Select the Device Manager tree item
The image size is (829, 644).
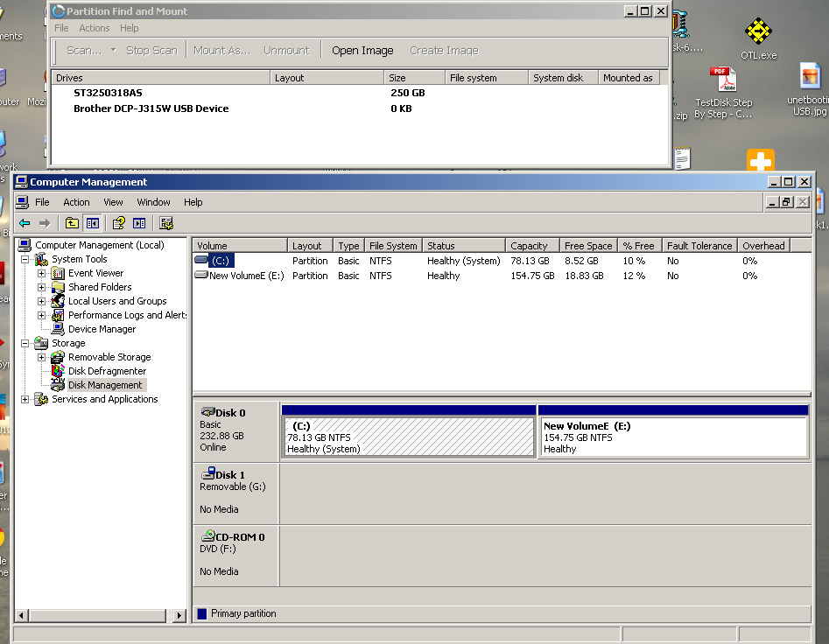coord(102,329)
